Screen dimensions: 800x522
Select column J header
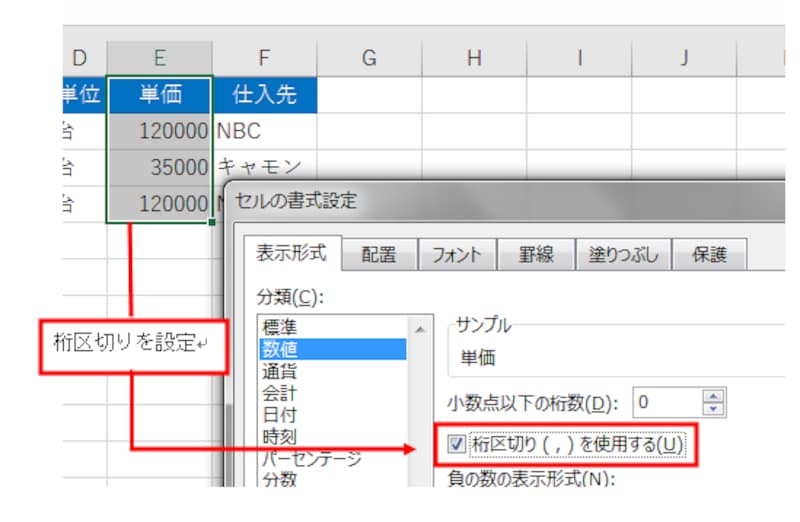click(684, 58)
